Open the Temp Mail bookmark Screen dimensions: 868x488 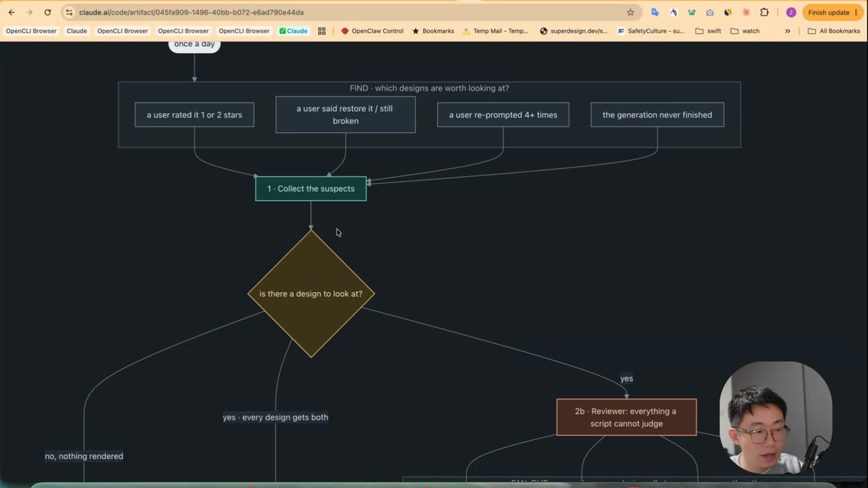[496, 30]
